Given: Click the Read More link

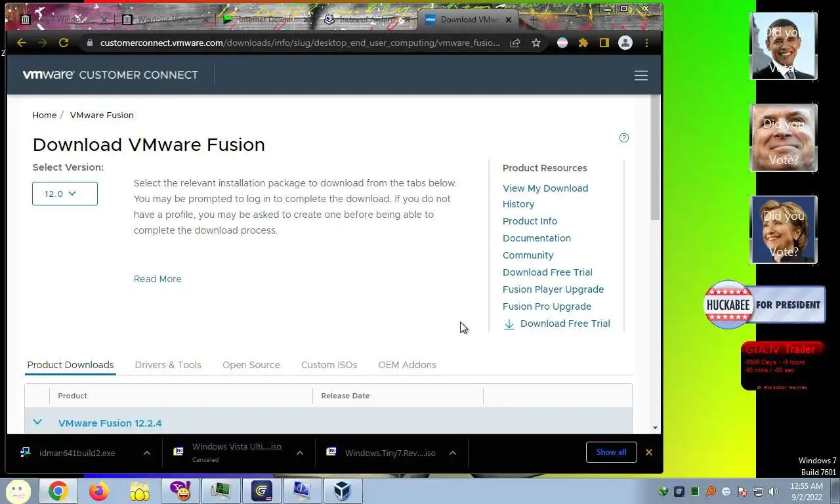Looking at the screenshot, I should click(157, 279).
